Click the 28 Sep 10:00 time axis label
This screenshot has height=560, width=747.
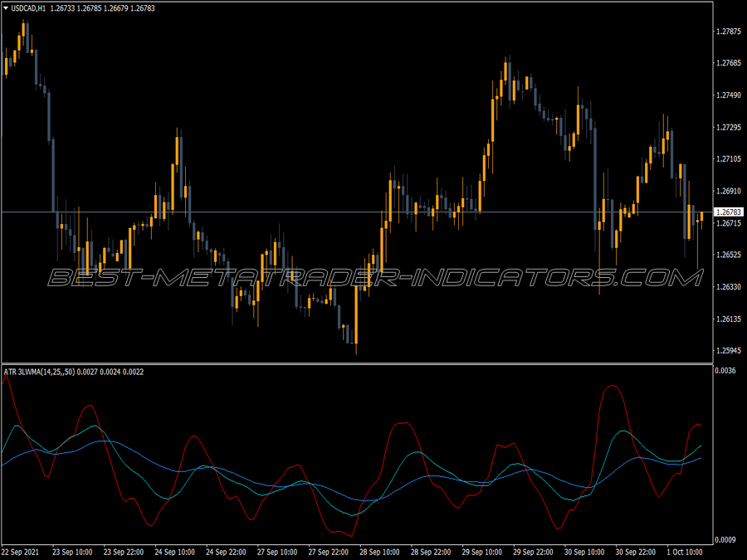pyautogui.click(x=379, y=552)
